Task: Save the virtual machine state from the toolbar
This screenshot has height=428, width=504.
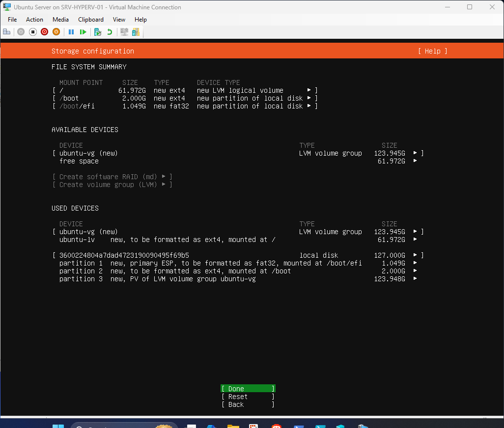Action: pyautogui.click(x=21, y=32)
